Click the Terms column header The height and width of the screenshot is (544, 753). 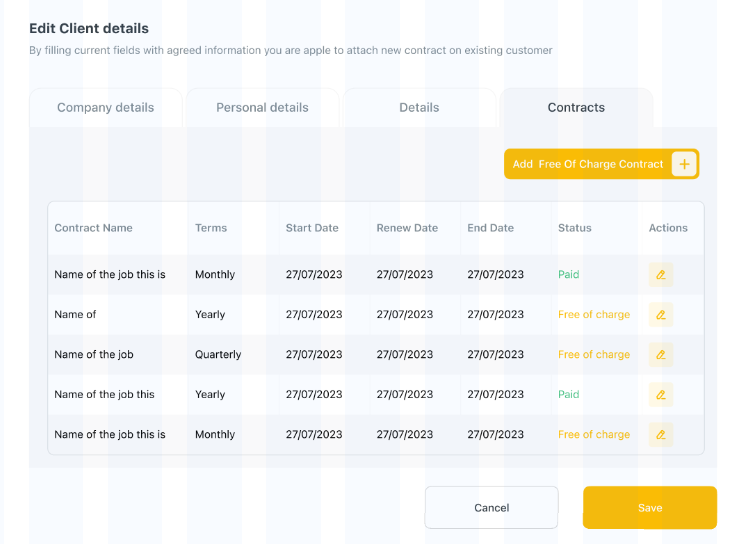(211, 228)
